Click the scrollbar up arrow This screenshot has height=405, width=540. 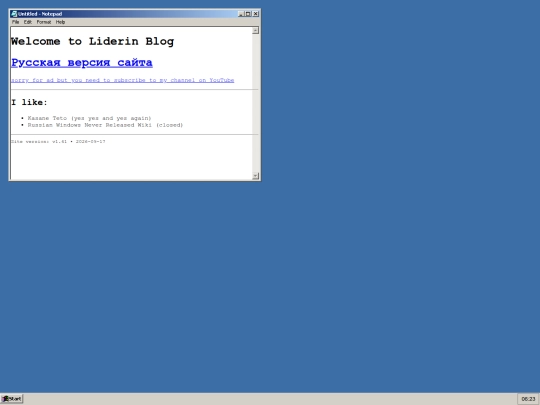(255, 30)
